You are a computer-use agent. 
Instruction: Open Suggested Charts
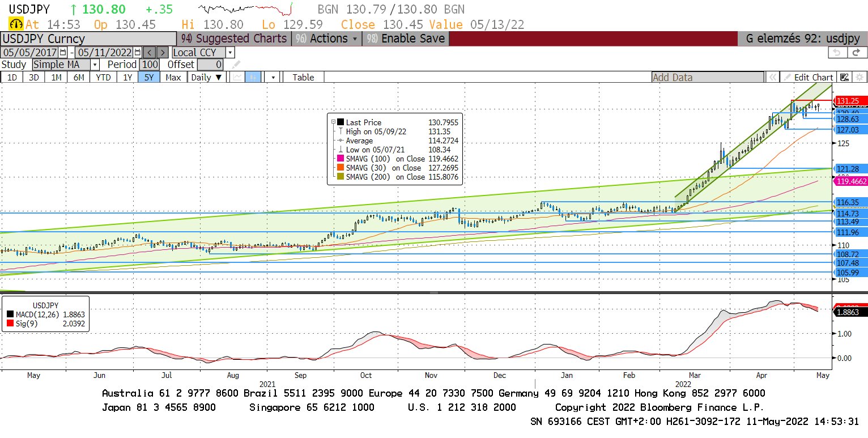(x=235, y=39)
